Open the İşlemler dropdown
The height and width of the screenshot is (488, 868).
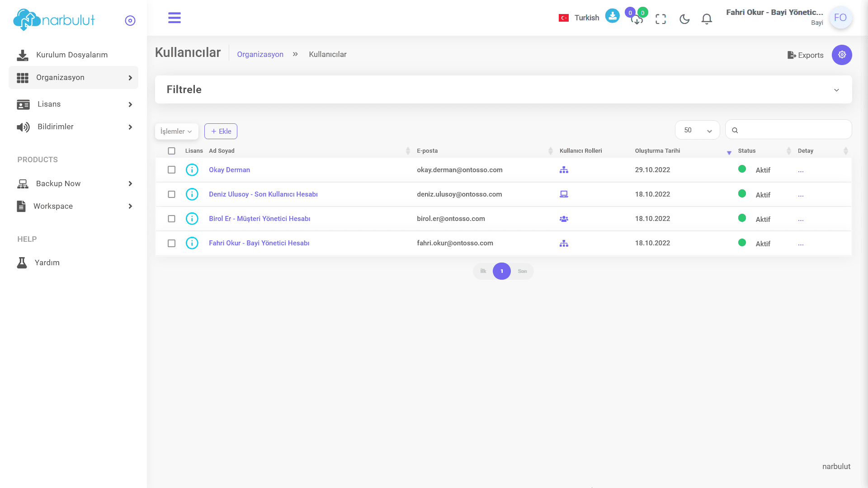176,131
